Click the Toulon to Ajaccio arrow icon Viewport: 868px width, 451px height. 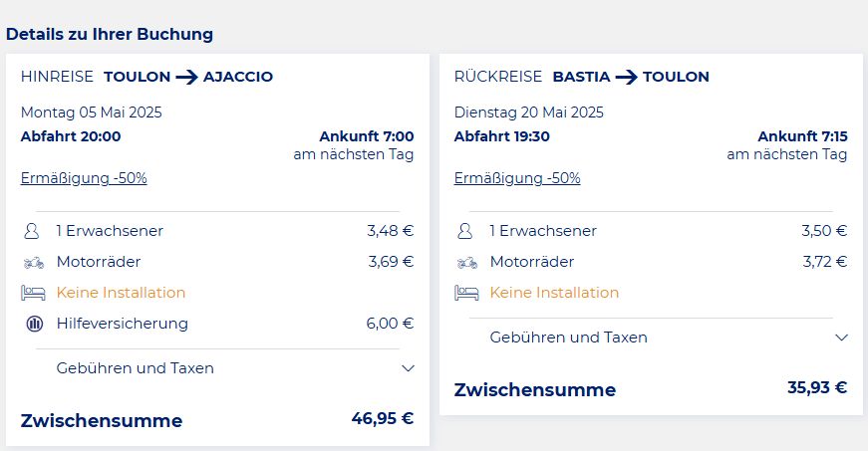click(186, 77)
